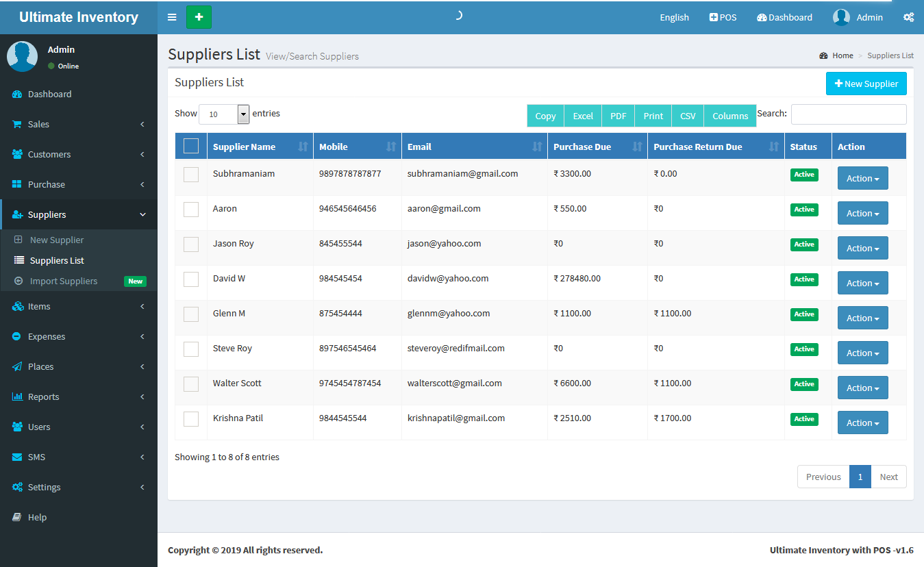Viewport: 924px width, 567px height.
Task: Click the Admin avatar in top bar
Action: pos(841,17)
